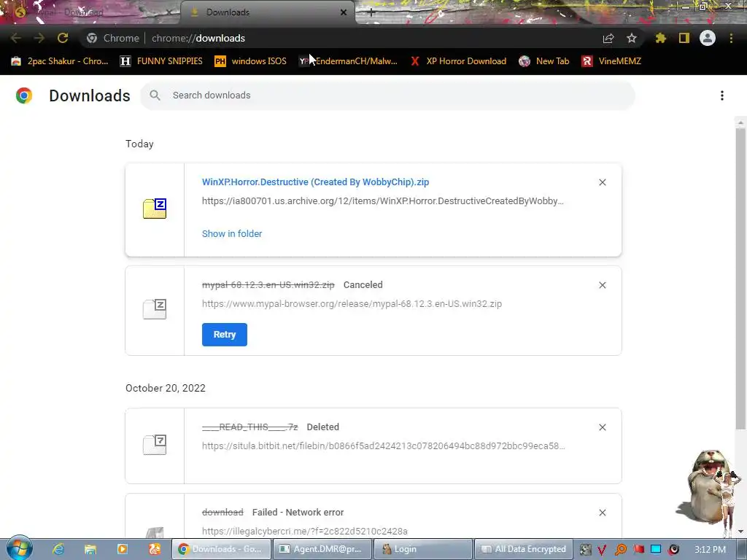Screen dimensions: 747x560
Task: Open the VineMEMZ bookmark
Action: pos(612,61)
